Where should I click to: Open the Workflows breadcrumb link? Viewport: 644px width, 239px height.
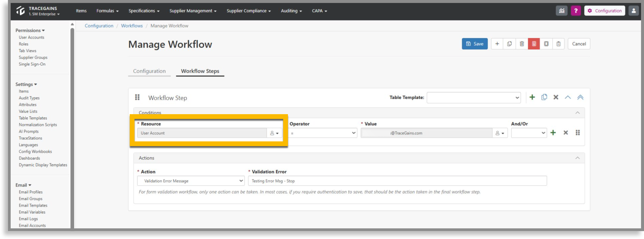click(x=132, y=26)
